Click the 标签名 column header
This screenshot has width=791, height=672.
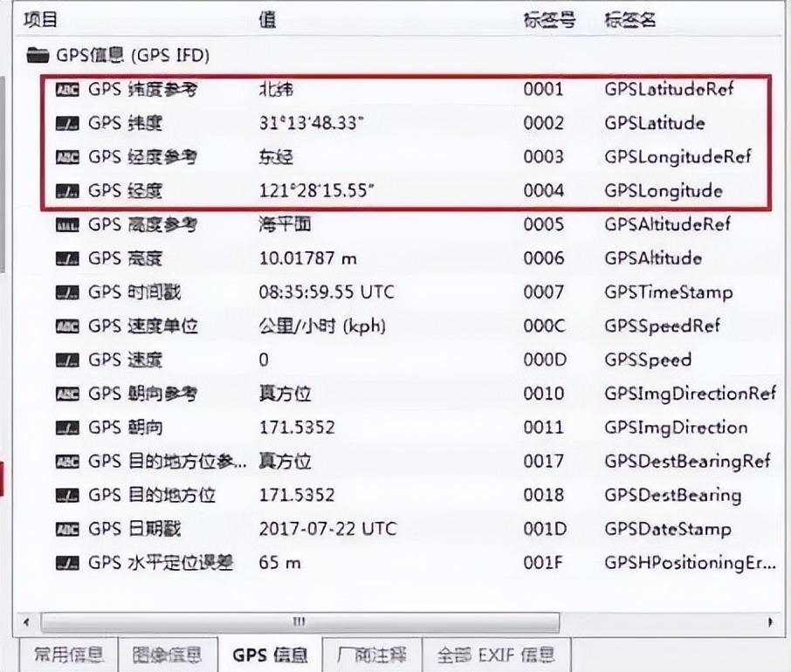pyautogui.click(x=629, y=18)
